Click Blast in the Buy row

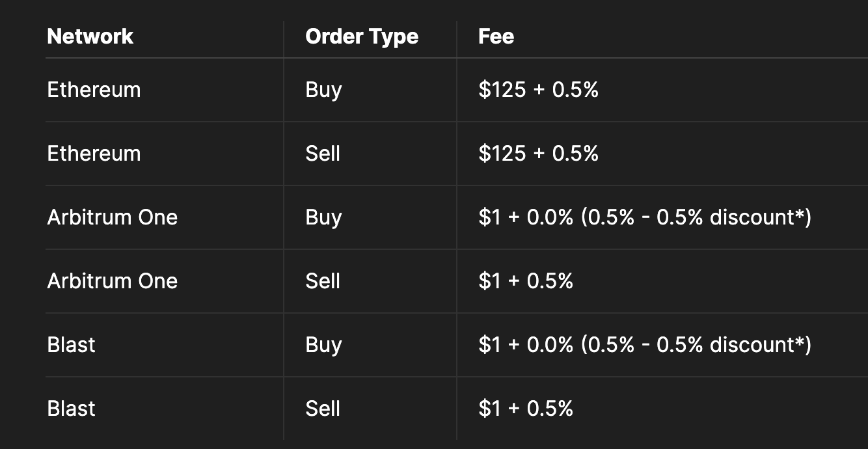coord(71,345)
